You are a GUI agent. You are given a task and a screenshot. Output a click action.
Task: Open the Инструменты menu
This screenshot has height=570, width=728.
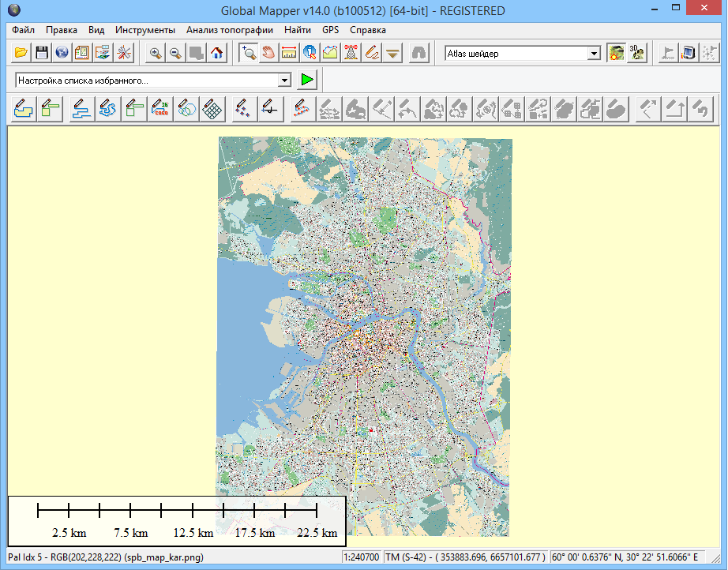(x=144, y=30)
